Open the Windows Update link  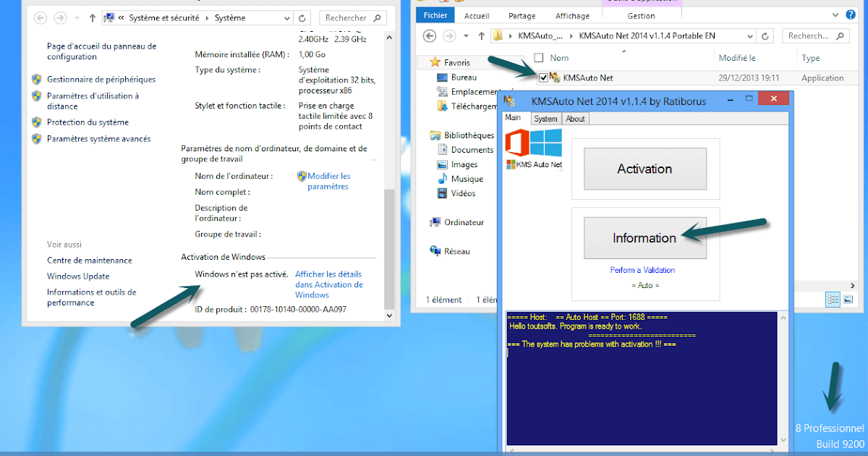(x=78, y=276)
